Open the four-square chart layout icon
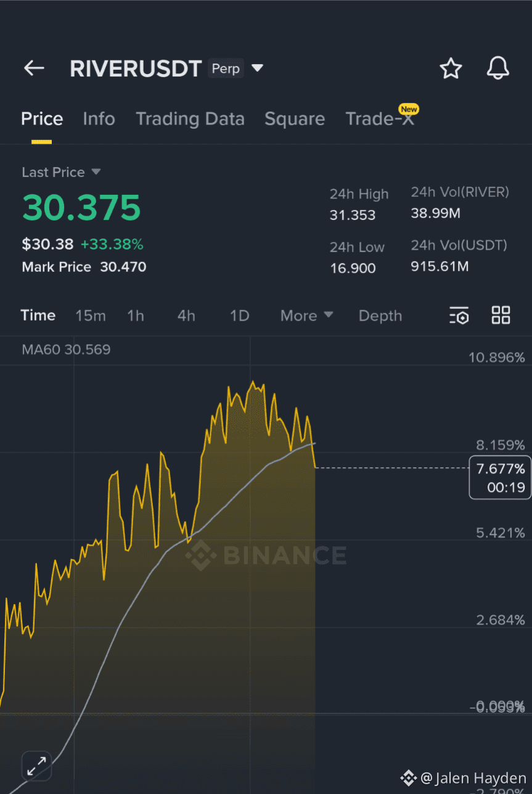Screen dimensions: 532x794 coord(501,315)
